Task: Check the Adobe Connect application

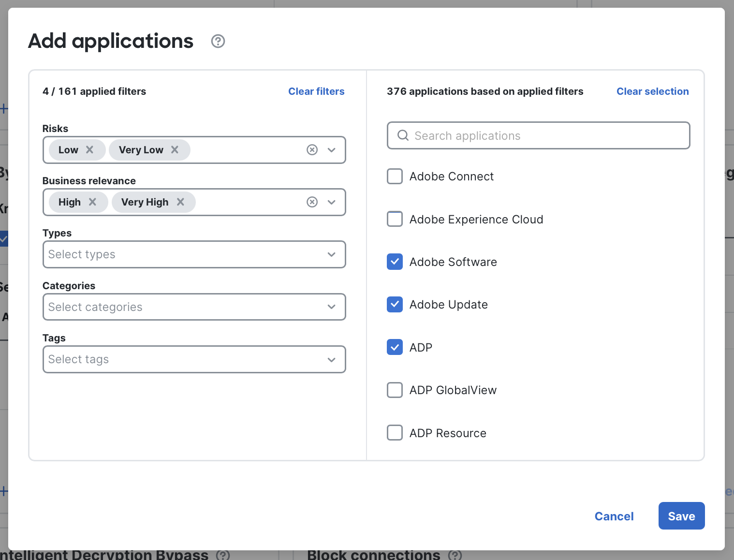Action: [395, 176]
